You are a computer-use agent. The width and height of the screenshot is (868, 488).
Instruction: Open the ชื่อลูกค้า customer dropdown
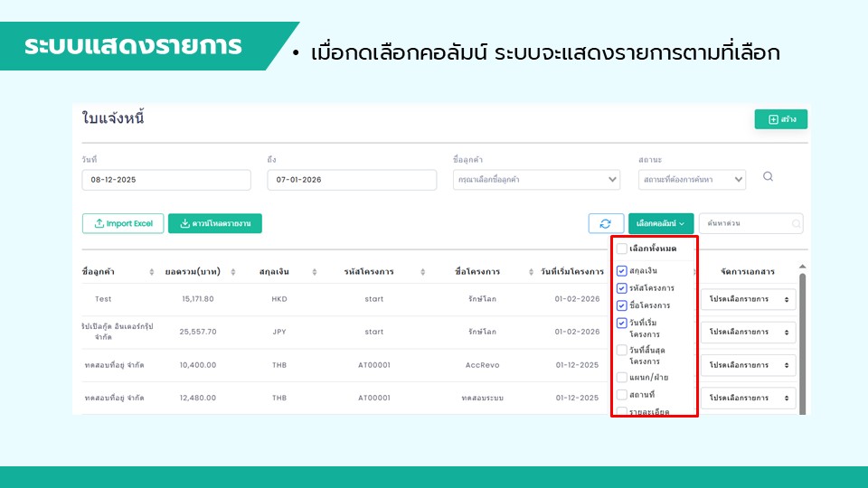(x=536, y=180)
